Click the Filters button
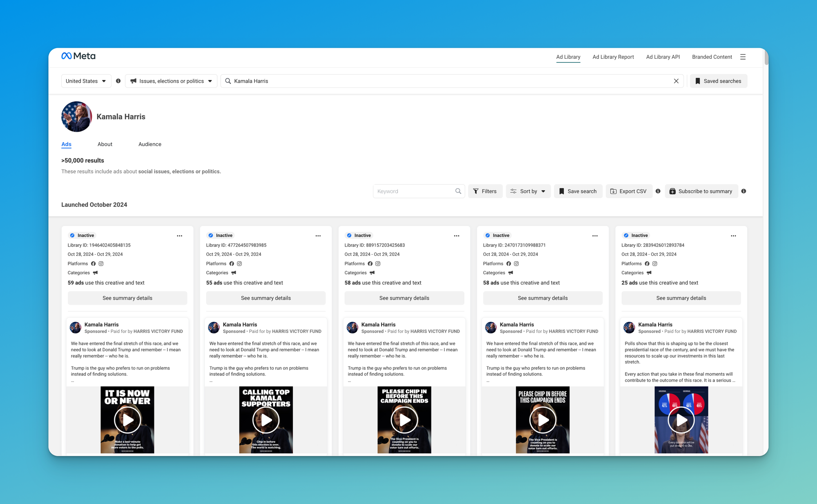The image size is (817, 504). pos(485,191)
